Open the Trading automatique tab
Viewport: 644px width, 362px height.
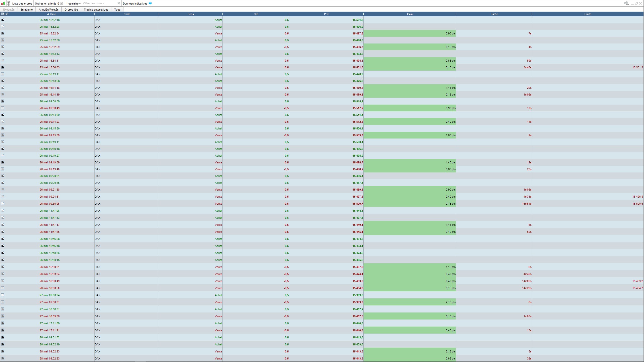point(96,10)
